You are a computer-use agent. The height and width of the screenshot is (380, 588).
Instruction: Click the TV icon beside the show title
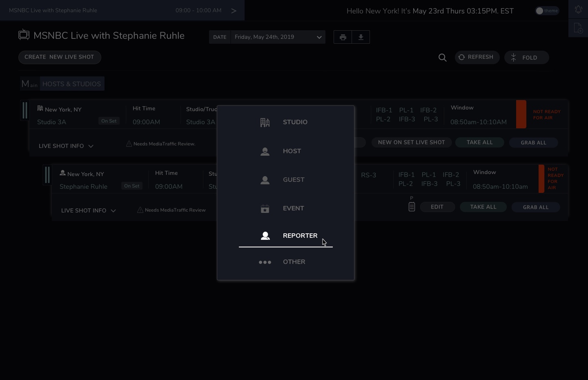pos(24,35)
